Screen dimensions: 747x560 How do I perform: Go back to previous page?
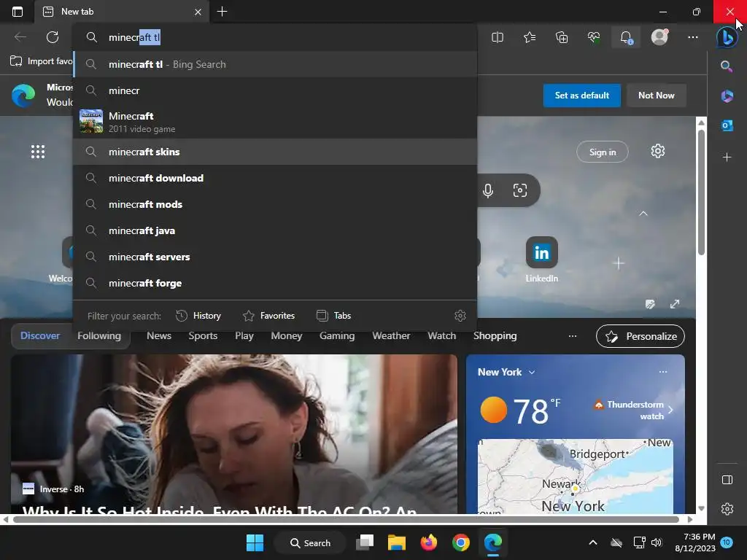(20, 37)
